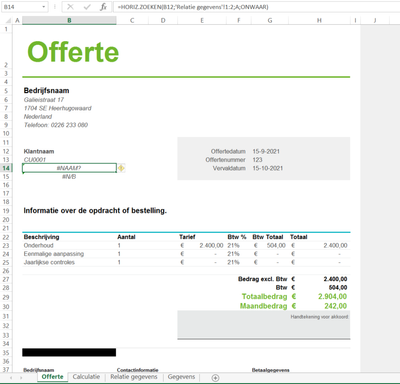The height and width of the screenshot is (384, 400).
Task: Open the Relatie gegevens sheet tab
Action: coord(134,377)
